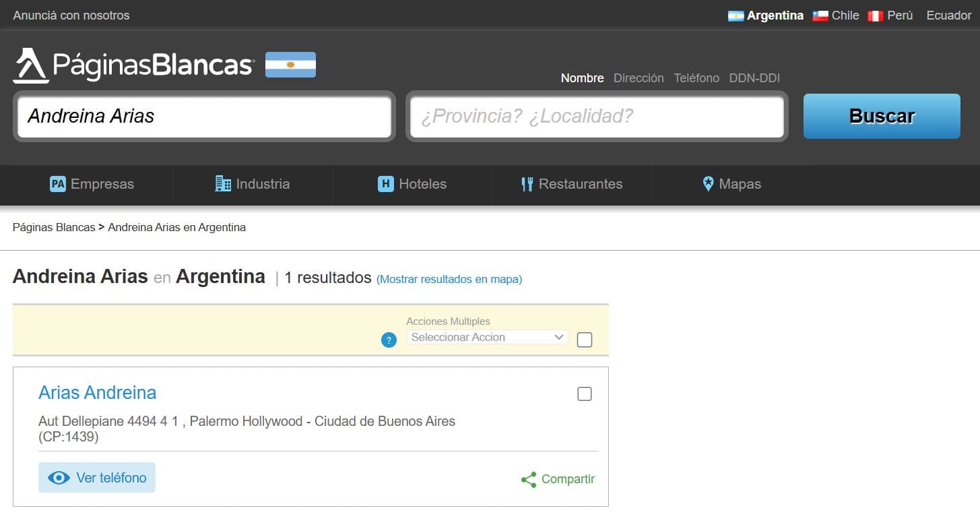Switch to the Teléfono search tab
Image resolution: width=980 pixels, height=529 pixels.
(x=696, y=78)
